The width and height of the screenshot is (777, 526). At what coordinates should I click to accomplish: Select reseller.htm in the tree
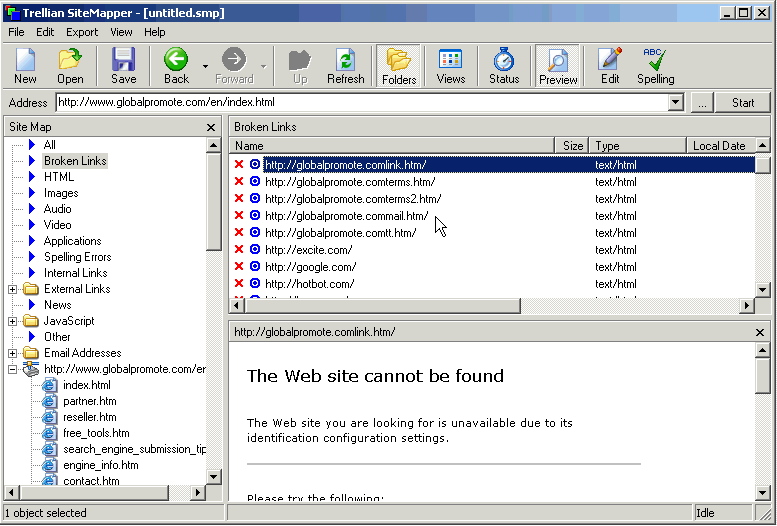pos(90,417)
